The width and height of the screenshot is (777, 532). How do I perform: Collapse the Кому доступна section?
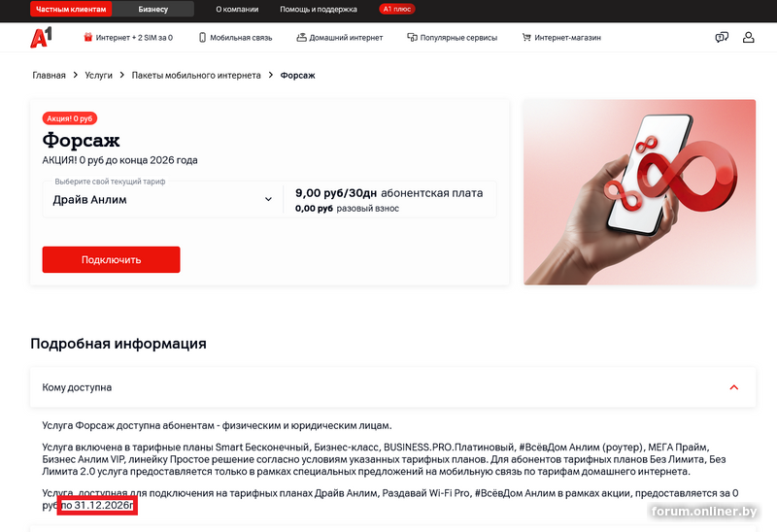pyautogui.click(x=734, y=387)
